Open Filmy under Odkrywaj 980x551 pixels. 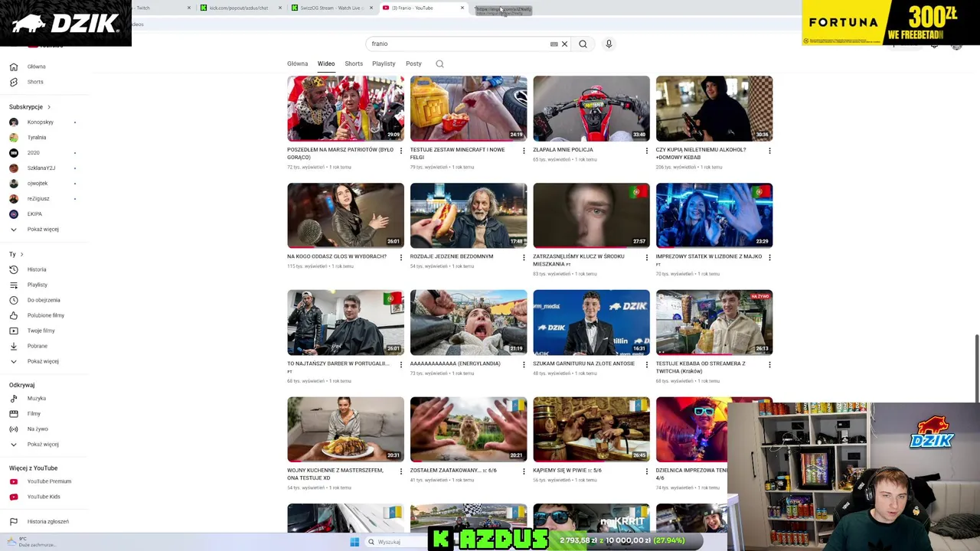34,413
